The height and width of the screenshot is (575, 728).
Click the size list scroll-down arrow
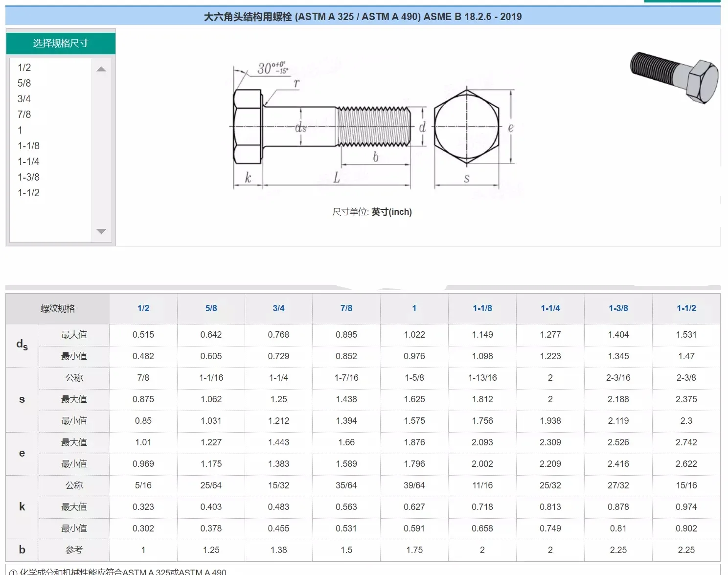101,231
